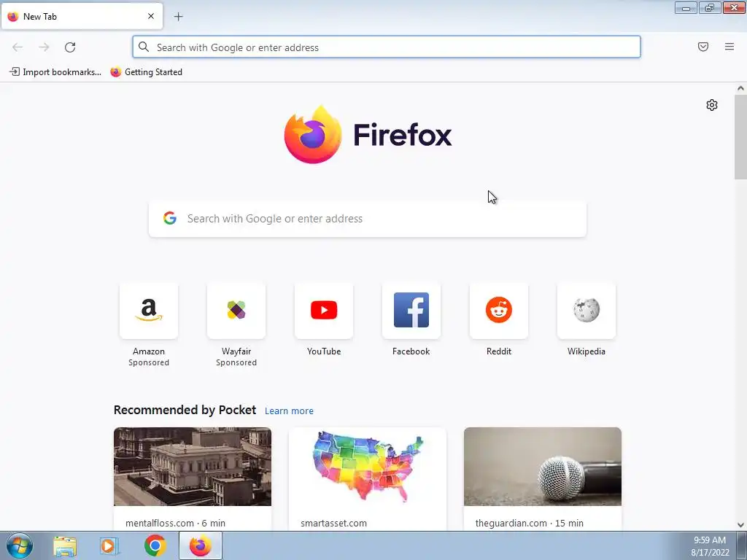The height and width of the screenshot is (560, 747).
Task: Open a new tab with plus button
Action: tap(179, 17)
